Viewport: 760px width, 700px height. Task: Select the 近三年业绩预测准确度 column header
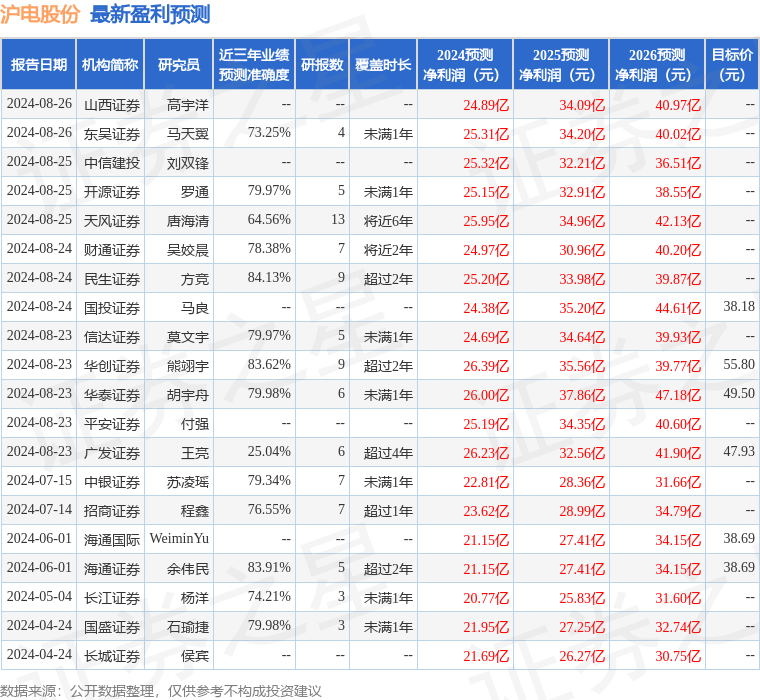point(254,64)
